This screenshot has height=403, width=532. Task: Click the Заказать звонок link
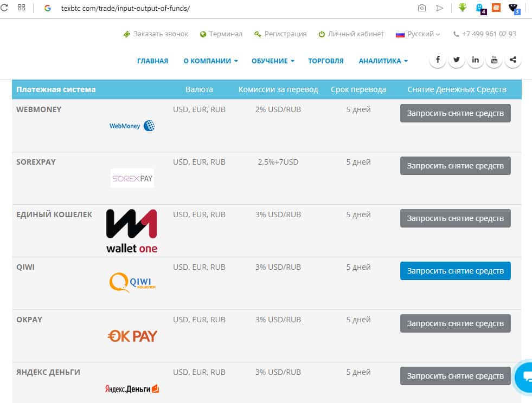[161, 34]
